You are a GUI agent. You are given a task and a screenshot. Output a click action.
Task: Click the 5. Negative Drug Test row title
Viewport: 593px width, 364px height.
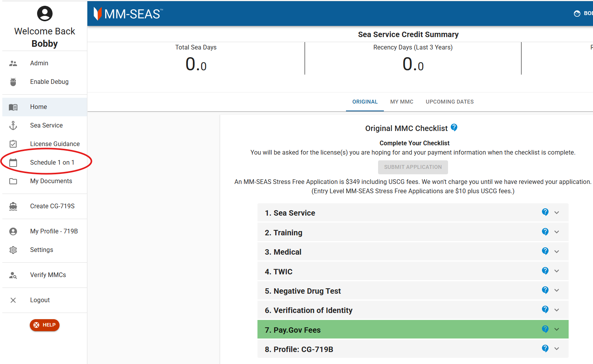coord(303,291)
